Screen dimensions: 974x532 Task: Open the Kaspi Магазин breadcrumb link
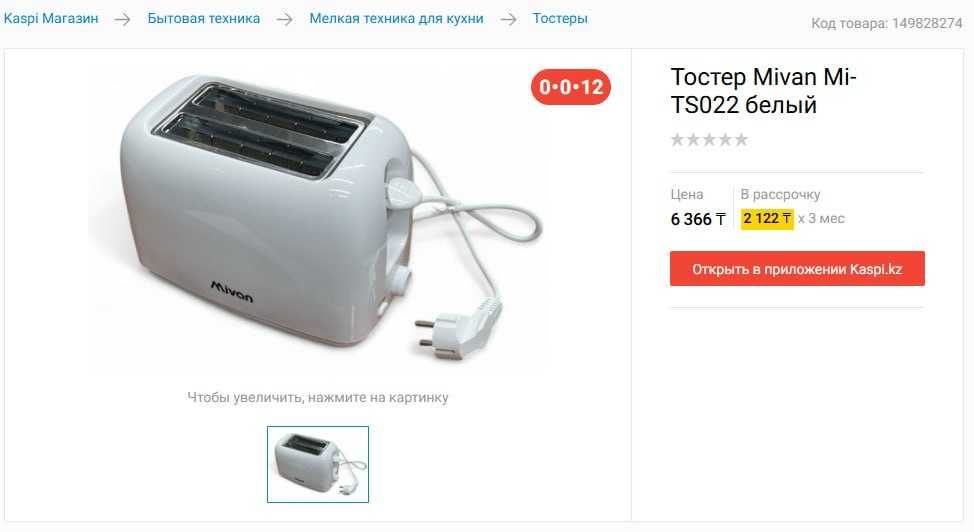(x=51, y=19)
